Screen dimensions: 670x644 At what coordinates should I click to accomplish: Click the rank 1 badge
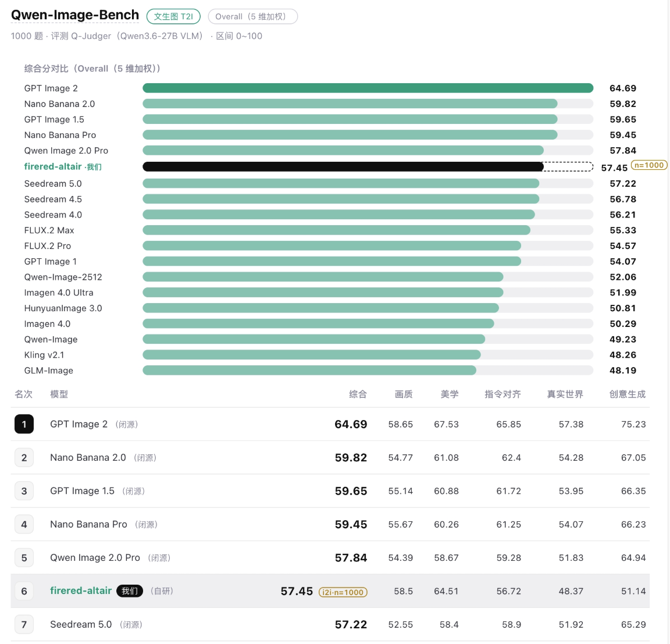[x=24, y=424]
